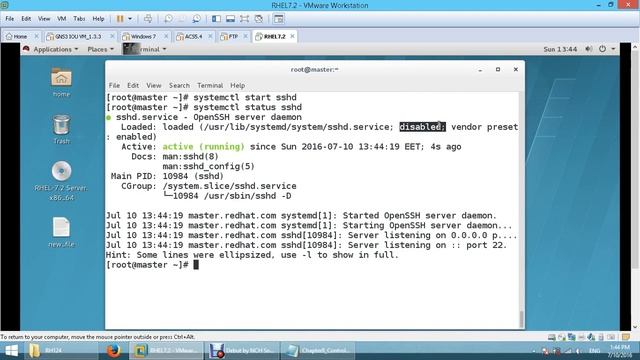
Task: Toggle the thumbnail bar view icon
Action: coord(230,19)
